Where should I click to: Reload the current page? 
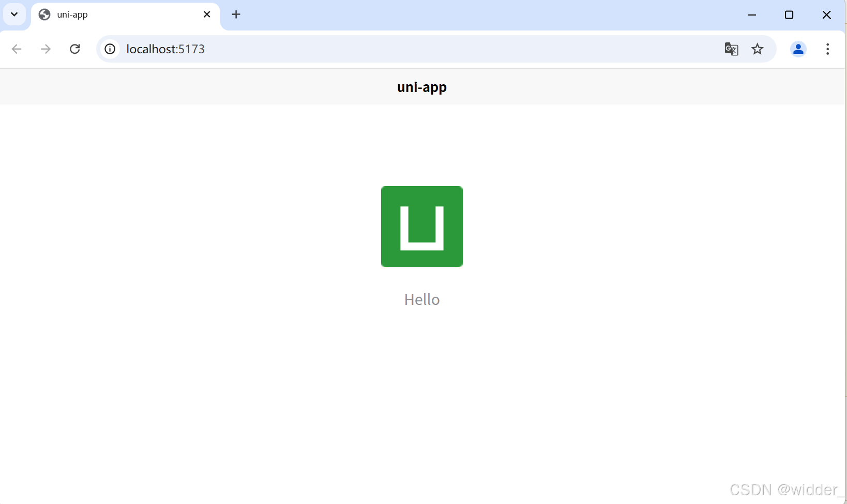click(x=75, y=49)
